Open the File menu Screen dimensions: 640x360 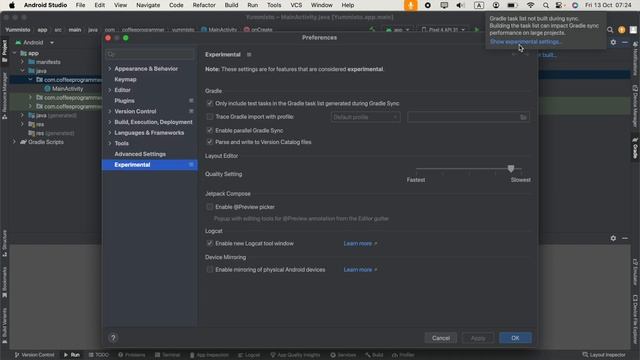pyautogui.click(x=80, y=5)
